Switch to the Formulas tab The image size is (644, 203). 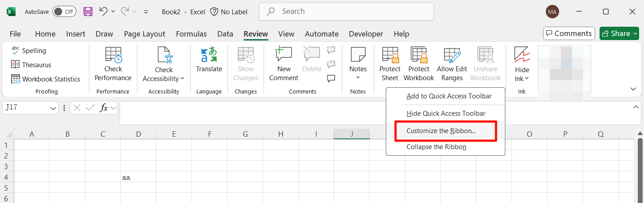click(191, 34)
